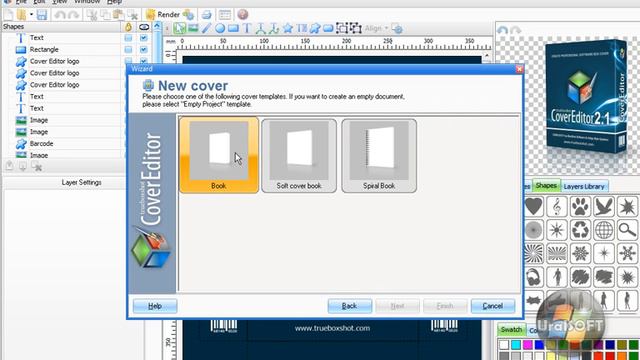
Task: Choose the Soft cover book template
Action: pos(299,156)
